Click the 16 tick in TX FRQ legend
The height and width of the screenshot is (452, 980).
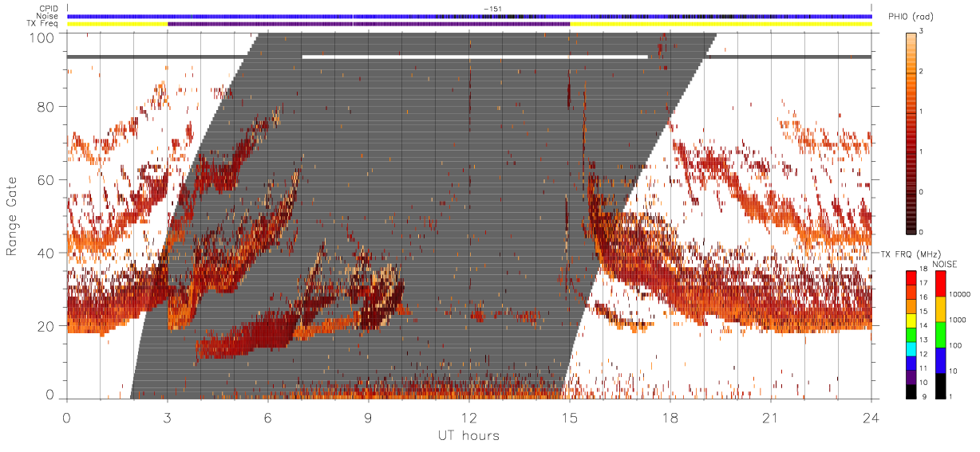[x=924, y=297]
